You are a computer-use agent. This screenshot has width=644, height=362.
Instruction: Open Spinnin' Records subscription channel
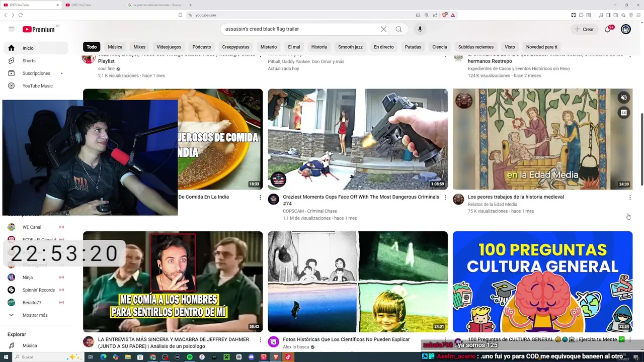[35, 290]
